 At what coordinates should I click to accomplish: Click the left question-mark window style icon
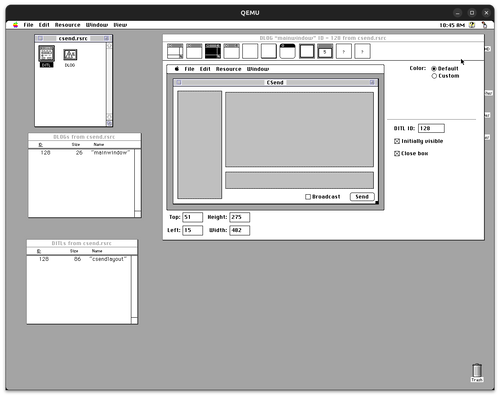pyautogui.click(x=344, y=51)
